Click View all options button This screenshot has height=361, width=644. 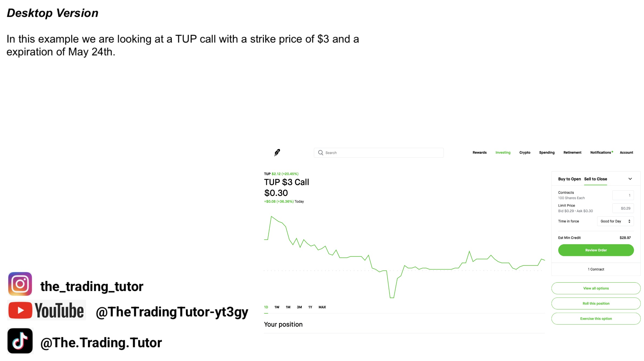click(596, 288)
